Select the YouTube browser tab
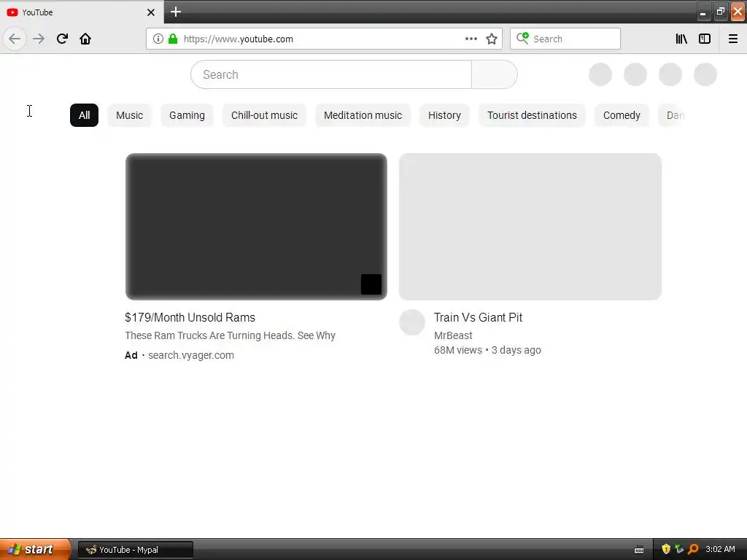The image size is (747, 560). tap(82, 12)
